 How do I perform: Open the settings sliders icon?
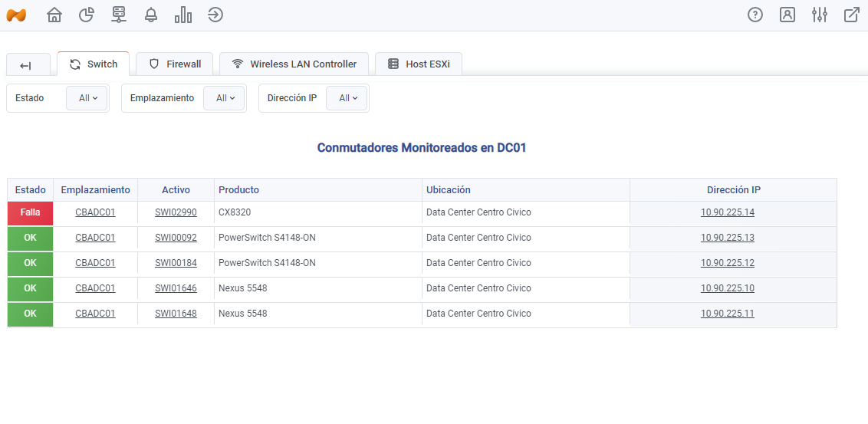click(820, 15)
